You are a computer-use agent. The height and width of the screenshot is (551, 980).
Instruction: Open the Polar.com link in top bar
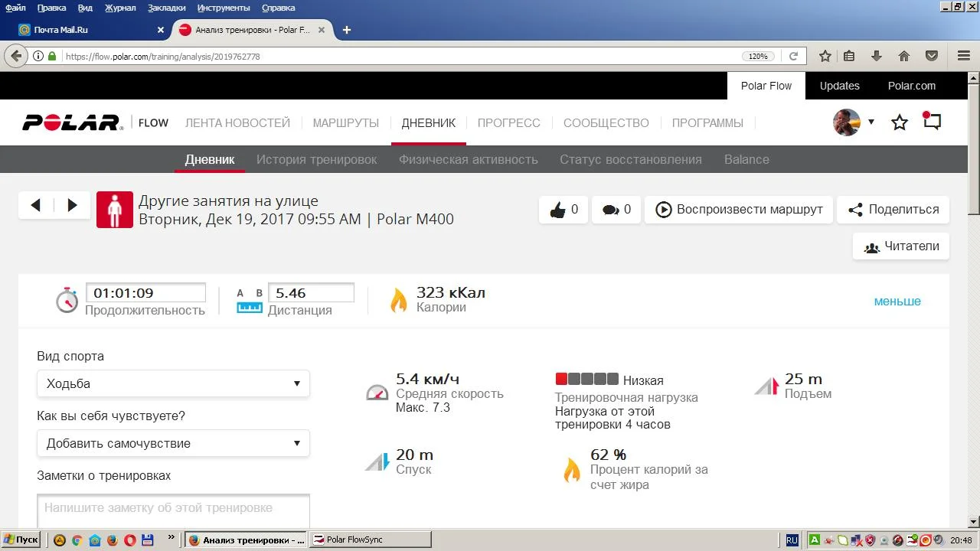click(x=912, y=86)
